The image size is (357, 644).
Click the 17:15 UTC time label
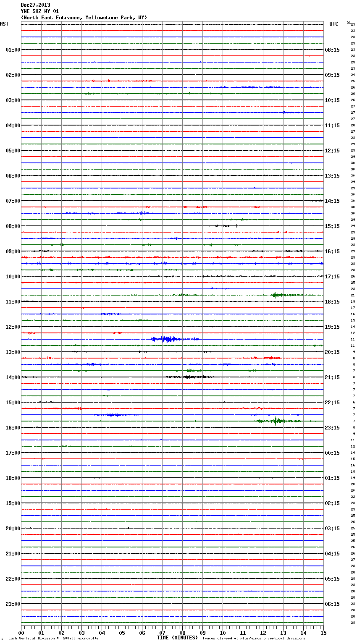tap(332, 277)
